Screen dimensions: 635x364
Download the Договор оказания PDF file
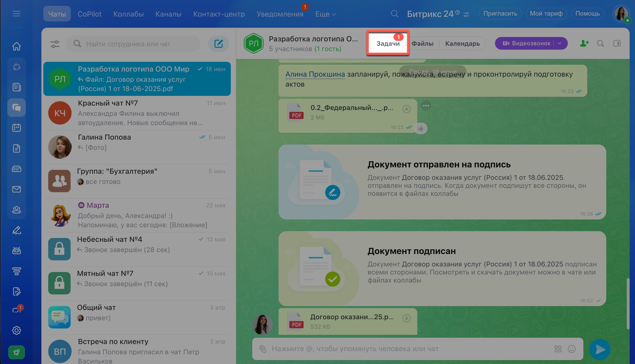click(x=406, y=318)
